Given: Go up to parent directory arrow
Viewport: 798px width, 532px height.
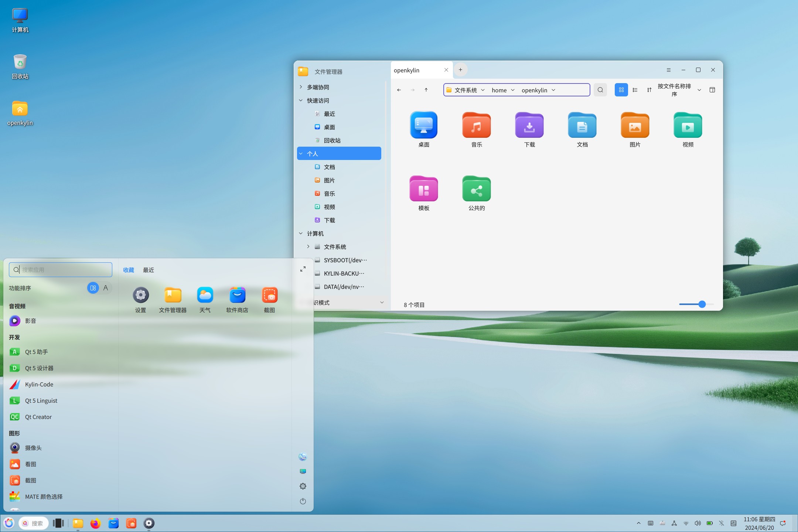Looking at the screenshot, I should tap(426, 90).
